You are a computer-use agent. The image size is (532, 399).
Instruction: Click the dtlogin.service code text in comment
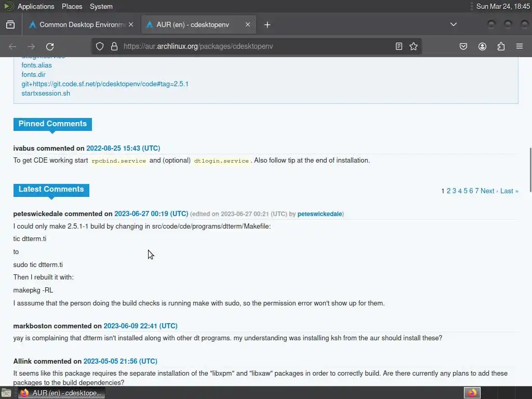221,161
